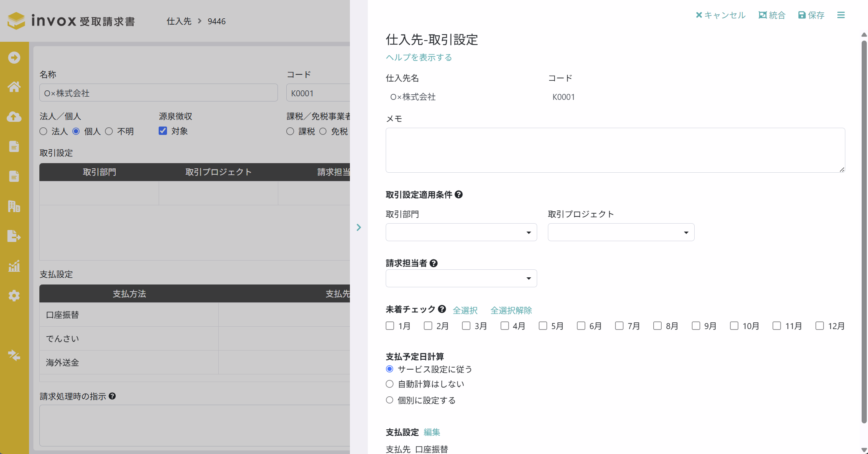Click 海外送金 payment row
The image size is (868, 454).
coord(194,362)
